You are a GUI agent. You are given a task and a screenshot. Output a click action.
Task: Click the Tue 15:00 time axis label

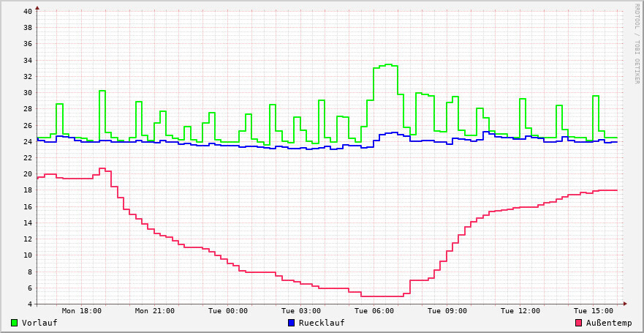pyautogui.click(x=594, y=311)
